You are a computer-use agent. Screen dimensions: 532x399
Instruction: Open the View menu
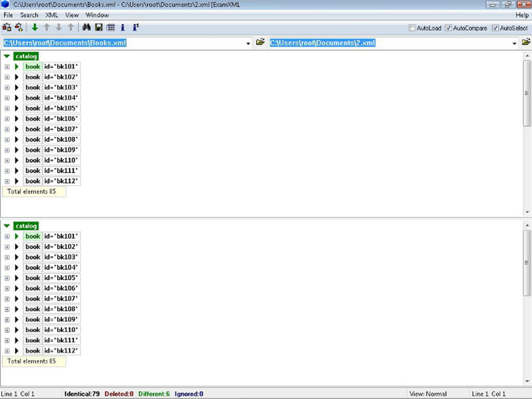[72, 15]
